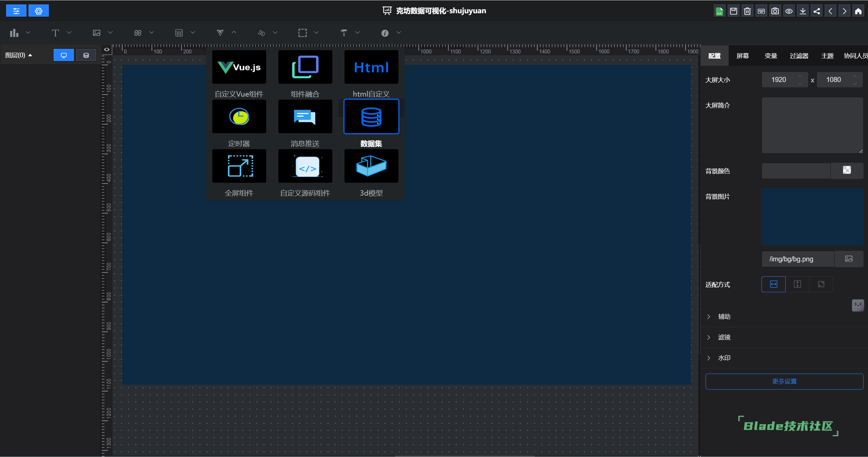
Task: Open the text components T icon
Action: [55, 33]
